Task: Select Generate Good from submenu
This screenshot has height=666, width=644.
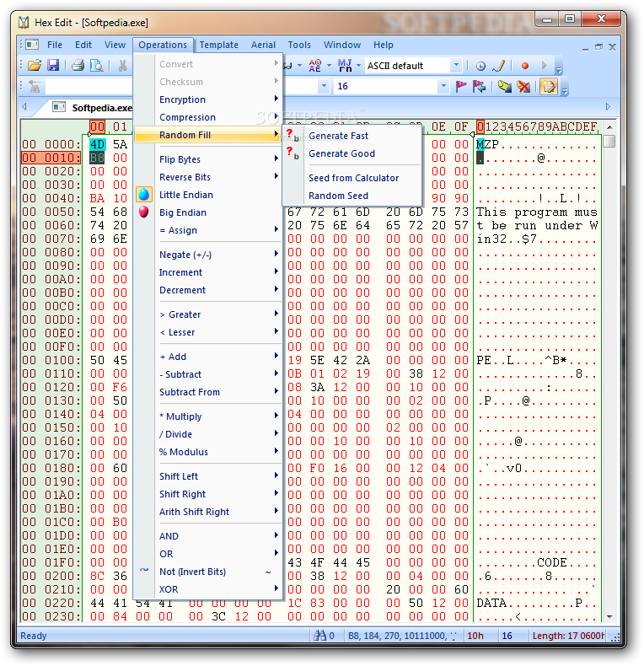Action: pos(352,153)
